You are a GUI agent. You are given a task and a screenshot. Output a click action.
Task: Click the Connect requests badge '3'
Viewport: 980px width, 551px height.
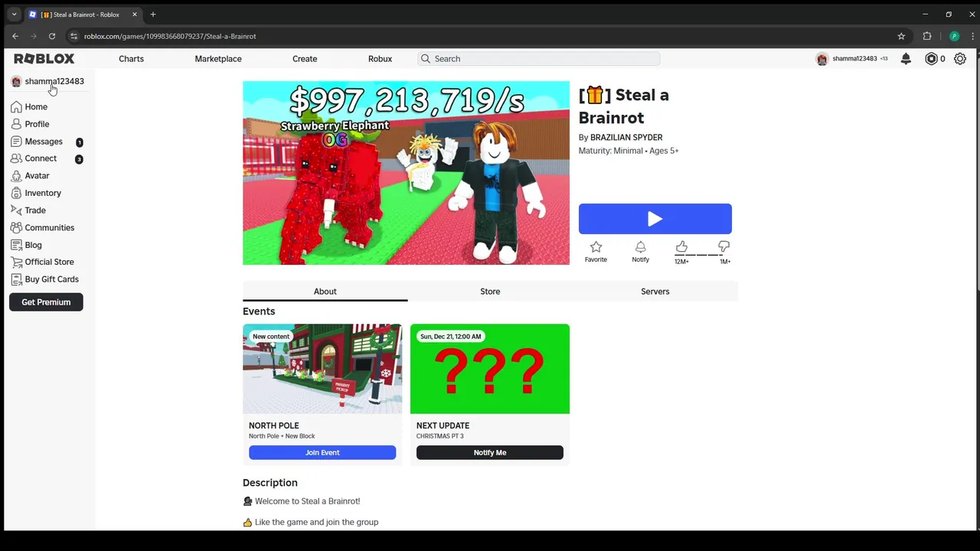coord(79,159)
